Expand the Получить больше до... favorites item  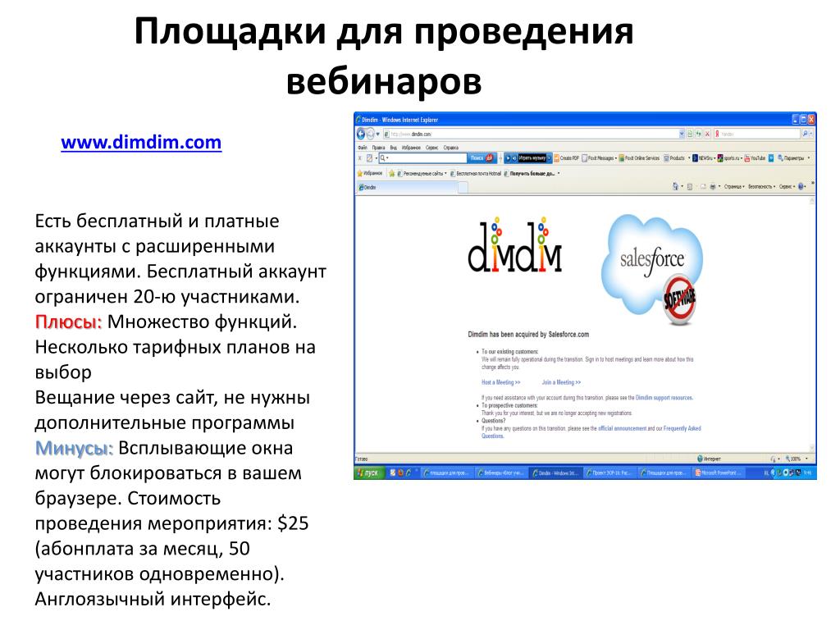click(x=532, y=174)
